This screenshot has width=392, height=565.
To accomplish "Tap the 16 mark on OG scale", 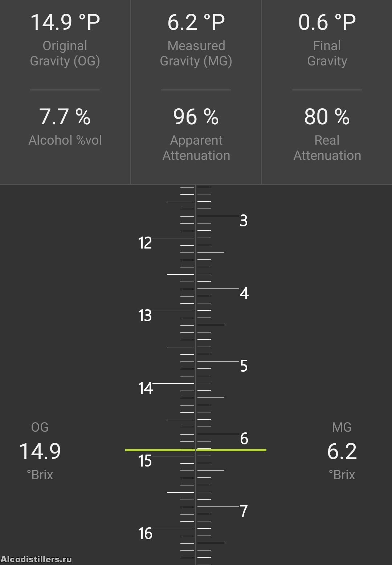I will [145, 534].
